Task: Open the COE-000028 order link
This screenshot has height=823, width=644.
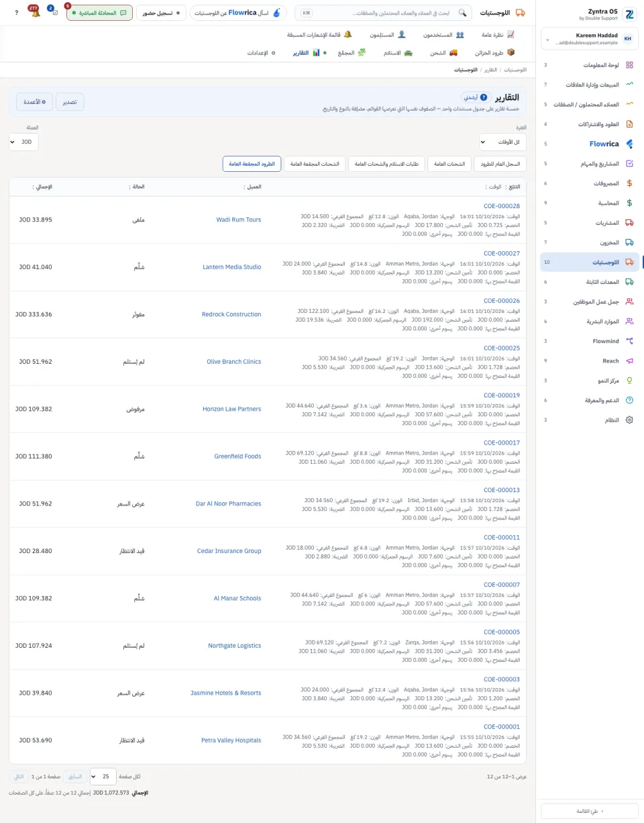Action: pyautogui.click(x=502, y=206)
